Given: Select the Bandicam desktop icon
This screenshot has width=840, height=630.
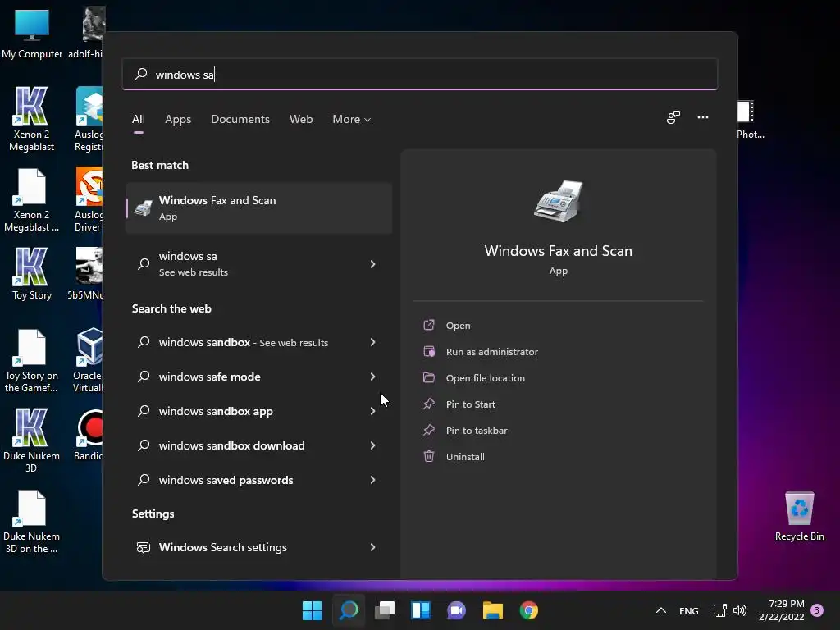Looking at the screenshot, I should click(x=89, y=435).
